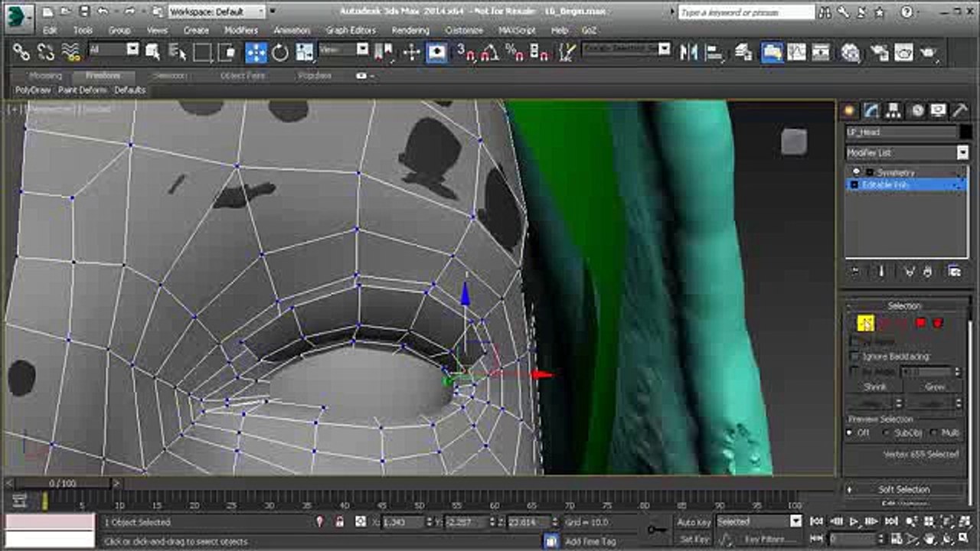This screenshot has height=551, width=980.
Task: Open the Curve Editor
Action: pos(796,52)
